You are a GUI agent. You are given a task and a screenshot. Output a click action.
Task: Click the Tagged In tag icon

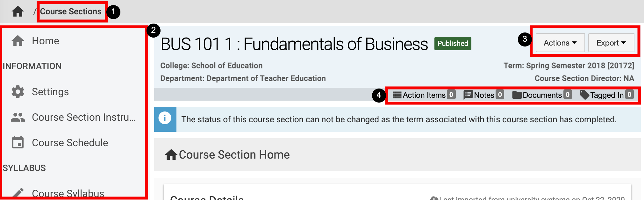coord(584,95)
